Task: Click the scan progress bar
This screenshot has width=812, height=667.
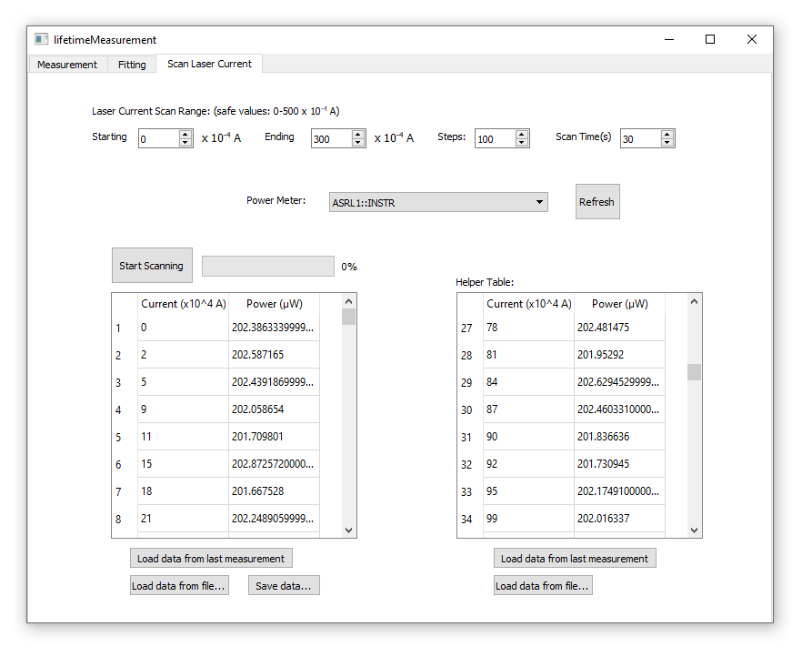Action: click(x=267, y=266)
